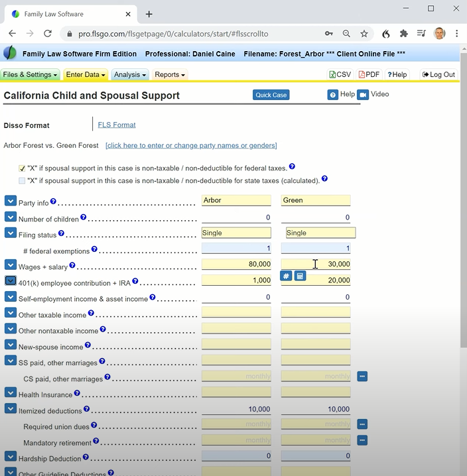Expand the Wages + salary row
Viewport: 467px width, 476px height.
(11, 265)
